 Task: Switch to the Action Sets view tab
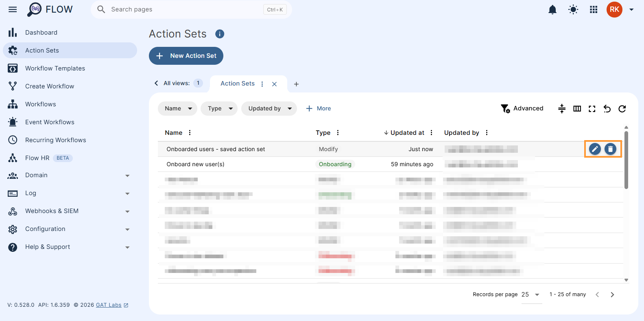coord(238,84)
